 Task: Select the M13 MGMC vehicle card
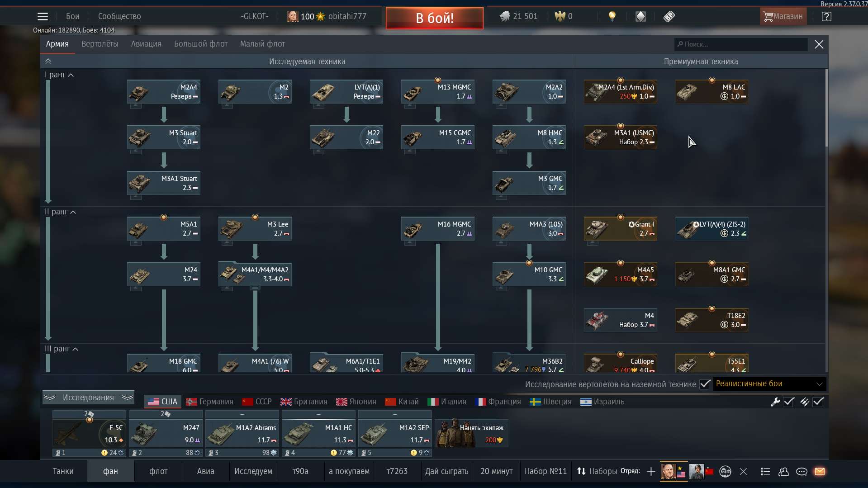[438, 92]
